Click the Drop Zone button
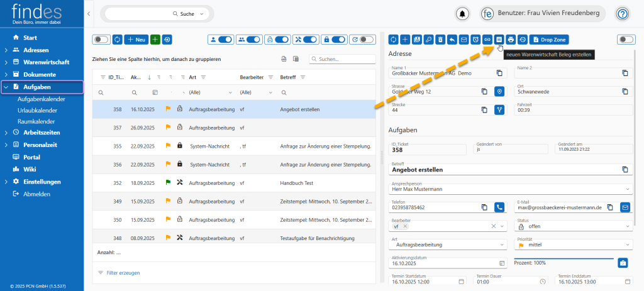Image resolution: width=644 pixels, height=291 pixels. tap(549, 40)
